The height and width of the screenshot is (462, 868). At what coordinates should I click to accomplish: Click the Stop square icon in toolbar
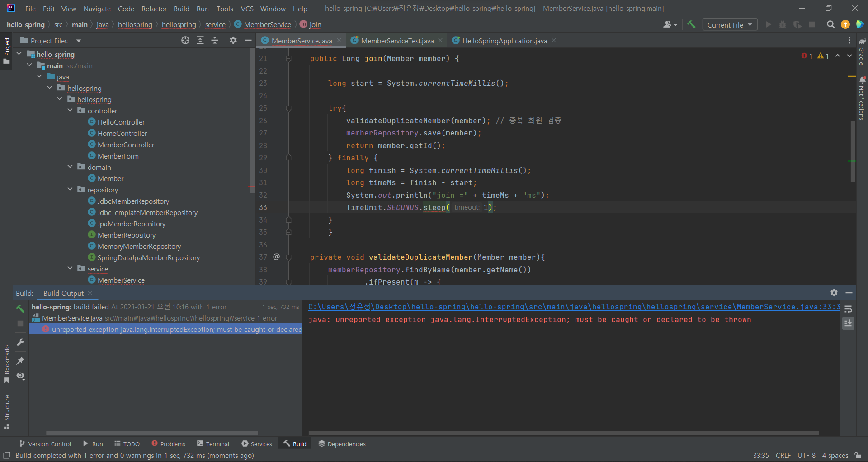pyautogui.click(x=812, y=24)
